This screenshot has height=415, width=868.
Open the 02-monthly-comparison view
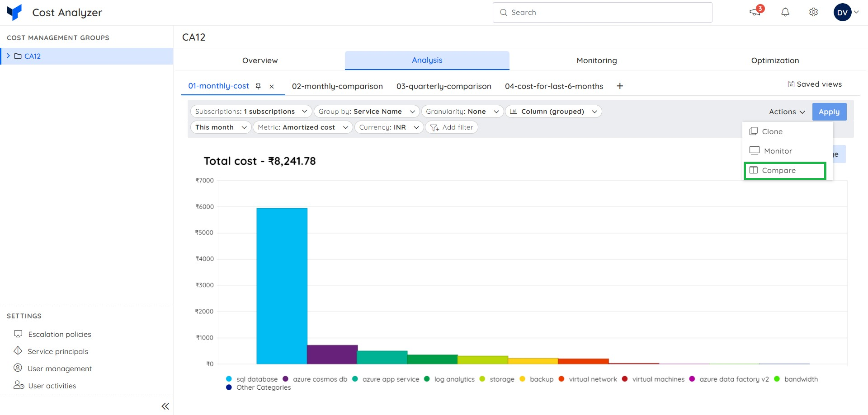337,86
